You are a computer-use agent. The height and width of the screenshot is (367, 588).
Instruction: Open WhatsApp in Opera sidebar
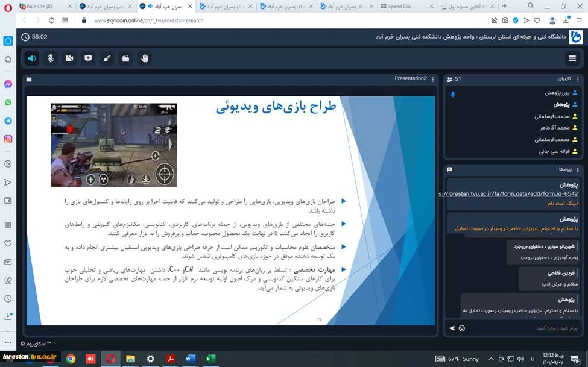point(8,102)
